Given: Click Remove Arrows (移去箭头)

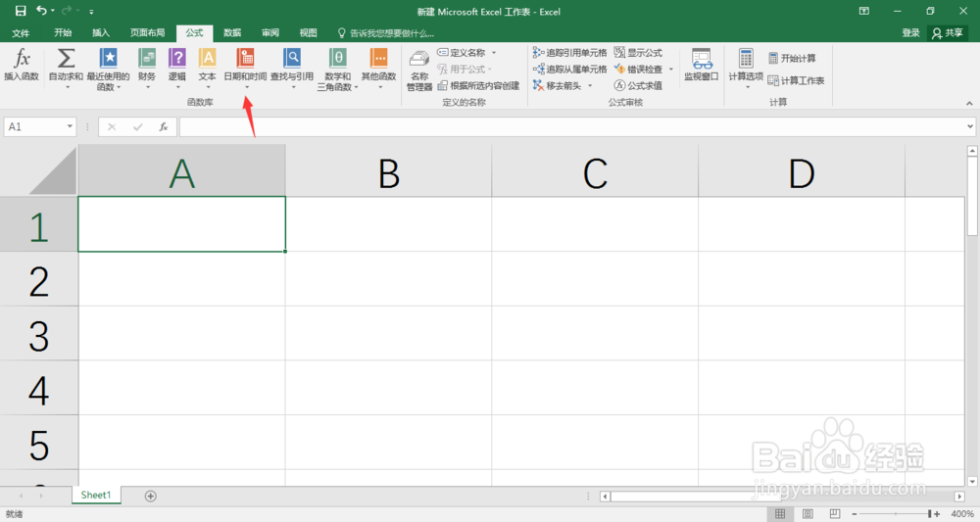Looking at the screenshot, I should coord(558,85).
